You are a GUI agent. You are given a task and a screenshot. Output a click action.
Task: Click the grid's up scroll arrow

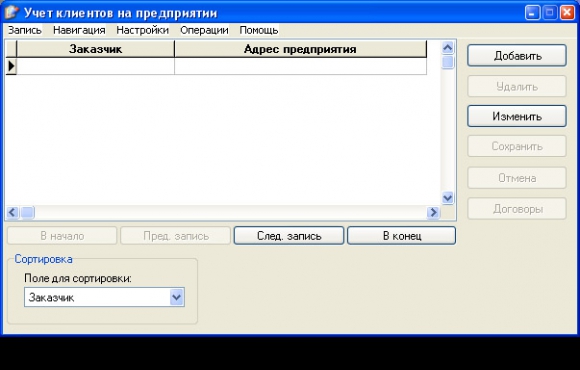pyautogui.click(x=448, y=47)
